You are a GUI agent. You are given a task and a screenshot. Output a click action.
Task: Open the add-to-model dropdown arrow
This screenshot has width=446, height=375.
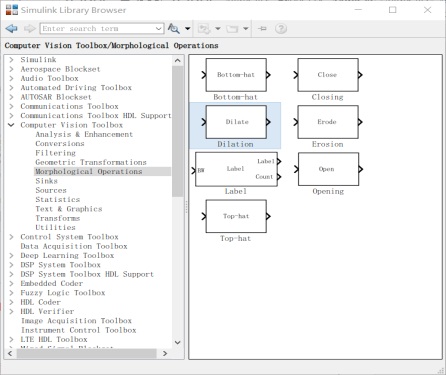tap(218, 29)
